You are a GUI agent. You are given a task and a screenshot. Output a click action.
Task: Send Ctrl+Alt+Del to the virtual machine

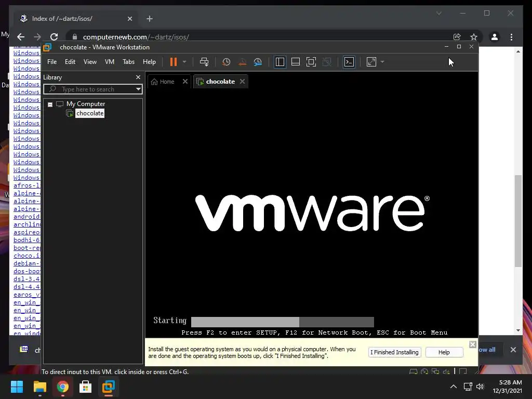(x=204, y=62)
